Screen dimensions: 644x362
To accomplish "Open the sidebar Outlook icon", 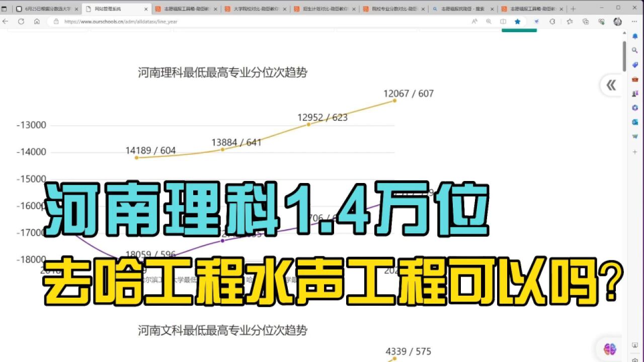I will [635, 122].
